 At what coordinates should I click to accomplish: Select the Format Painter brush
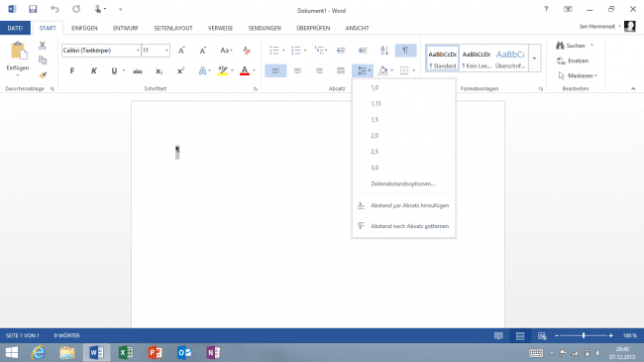[x=43, y=74]
